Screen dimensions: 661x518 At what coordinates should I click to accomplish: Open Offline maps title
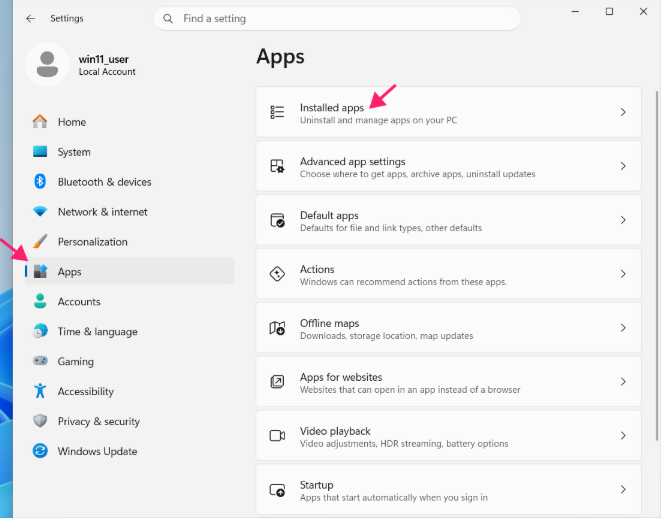click(x=329, y=323)
